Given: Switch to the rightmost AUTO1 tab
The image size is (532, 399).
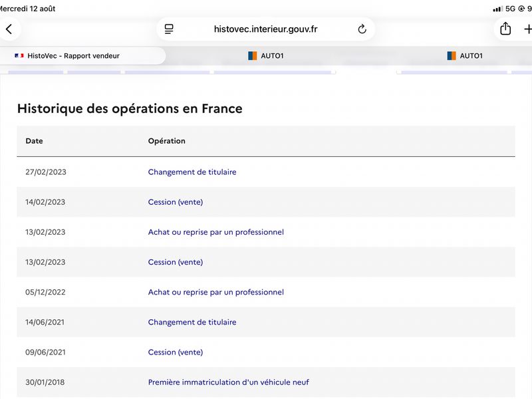Looking at the screenshot, I should 465,56.
